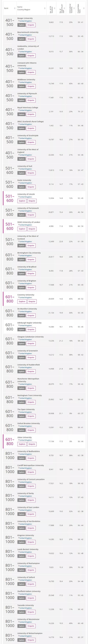Sort by Female:Male Ratio column arrows
Screen dimensions: 88x644
click(83, 8)
